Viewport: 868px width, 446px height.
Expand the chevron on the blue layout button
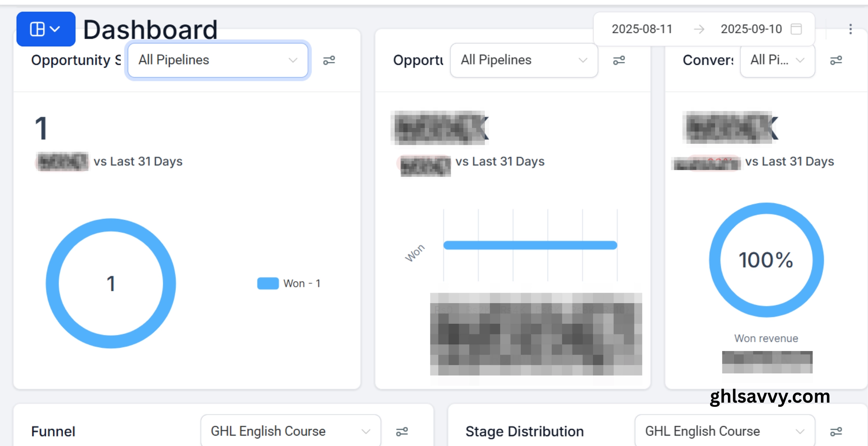[55, 29]
